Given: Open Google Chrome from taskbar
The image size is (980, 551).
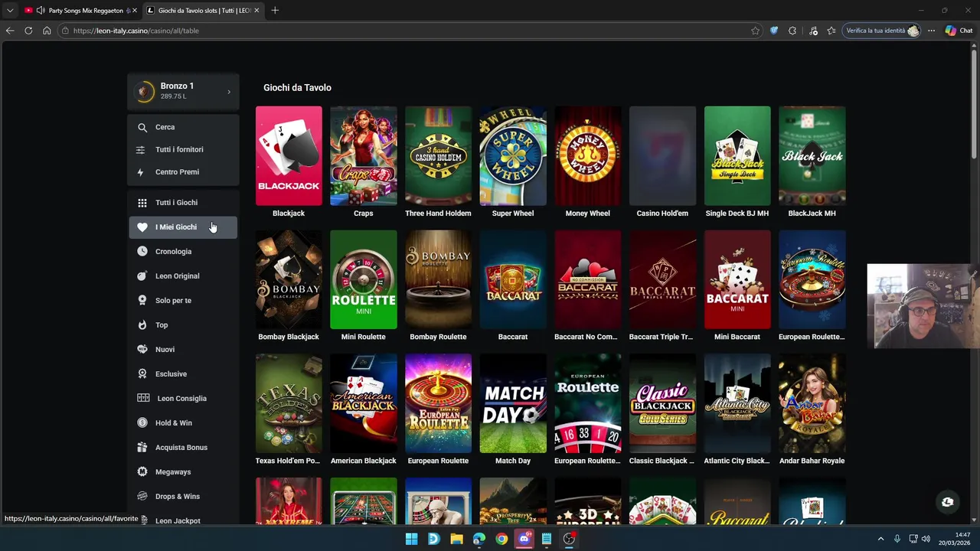Looking at the screenshot, I should [x=501, y=539].
